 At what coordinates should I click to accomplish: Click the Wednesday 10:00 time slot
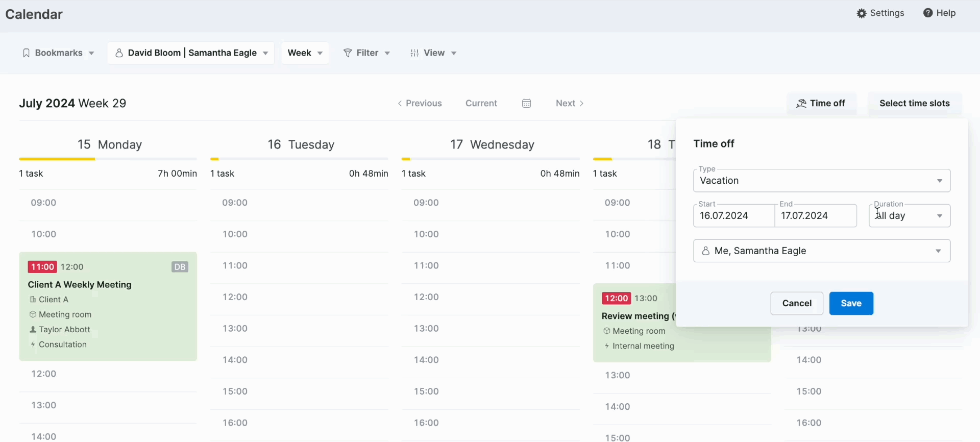click(x=491, y=235)
